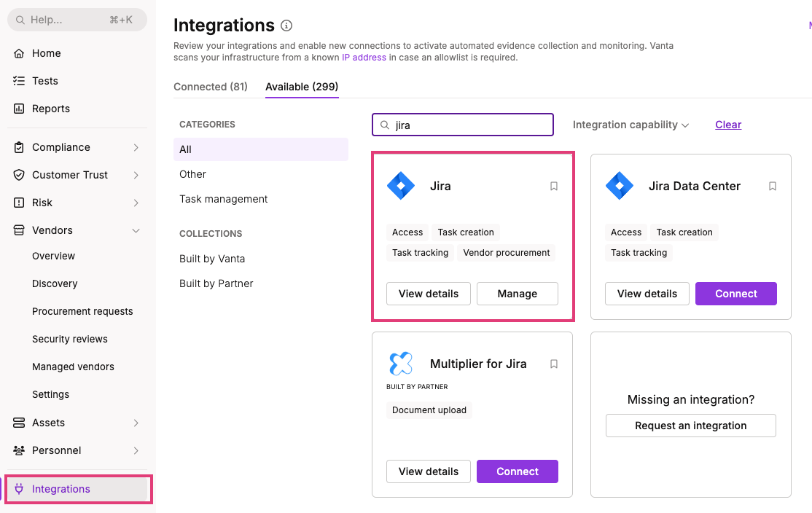Screen dimensions: 812x513
Task: Click the magnifier icon in Help search
Action: click(x=20, y=20)
